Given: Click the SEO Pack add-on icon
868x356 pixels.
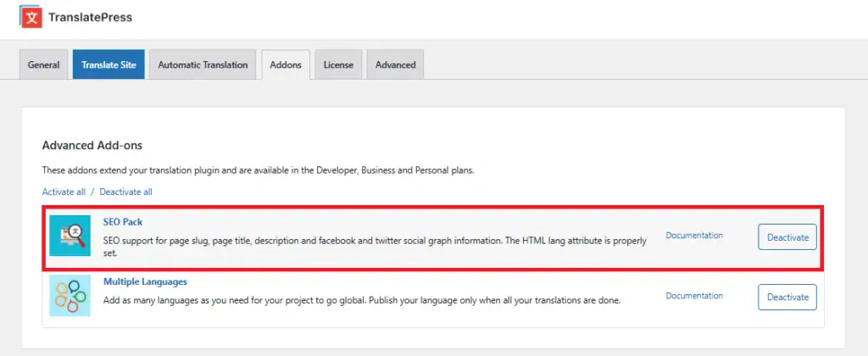Looking at the screenshot, I should 70,236.
